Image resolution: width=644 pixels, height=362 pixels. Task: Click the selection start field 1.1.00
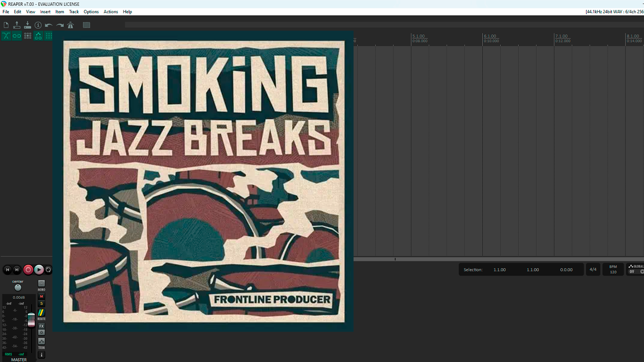point(500,270)
